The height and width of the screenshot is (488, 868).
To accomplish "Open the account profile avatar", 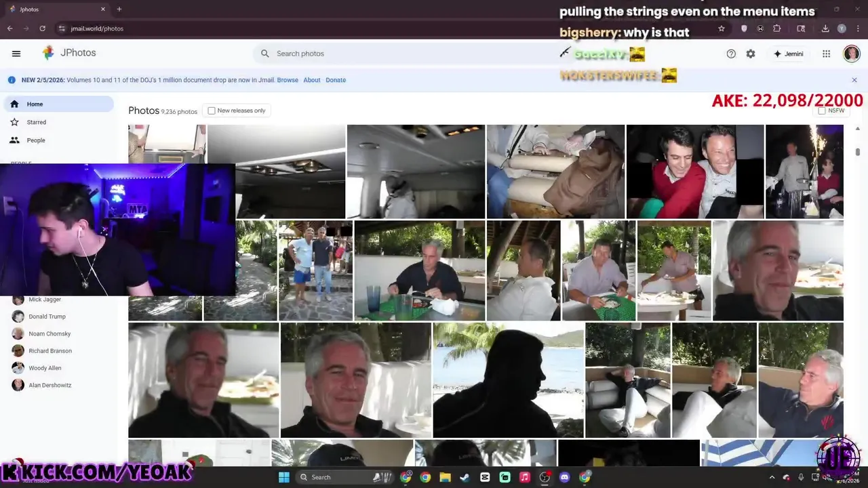I will 851,54.
